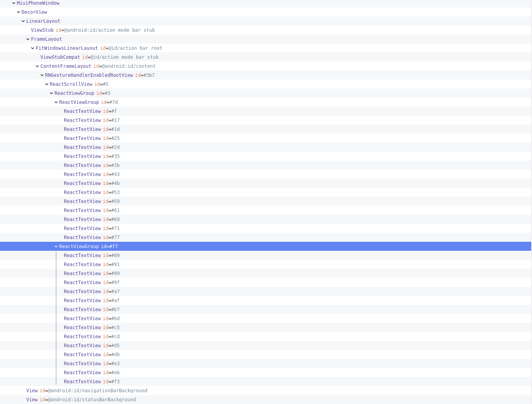Select ReactTextView id=#43 row
The width and height of the screenshot is (532, 404).
coord(266,174)
